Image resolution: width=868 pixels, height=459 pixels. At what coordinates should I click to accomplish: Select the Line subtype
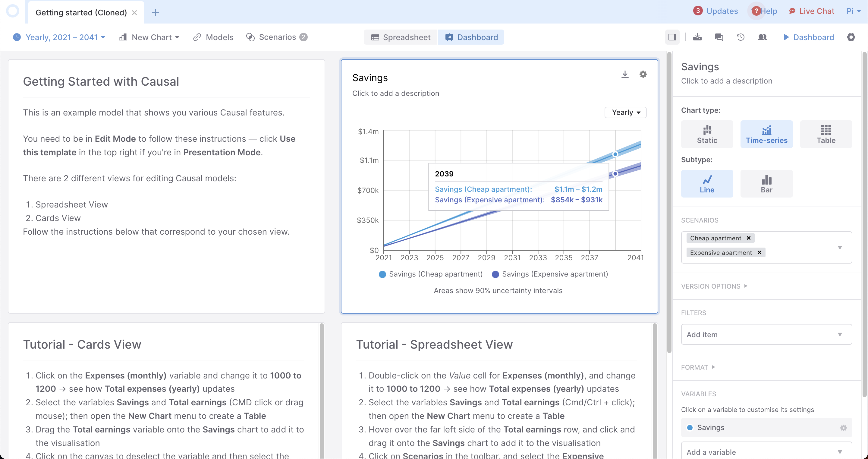[x=707, y=183]
